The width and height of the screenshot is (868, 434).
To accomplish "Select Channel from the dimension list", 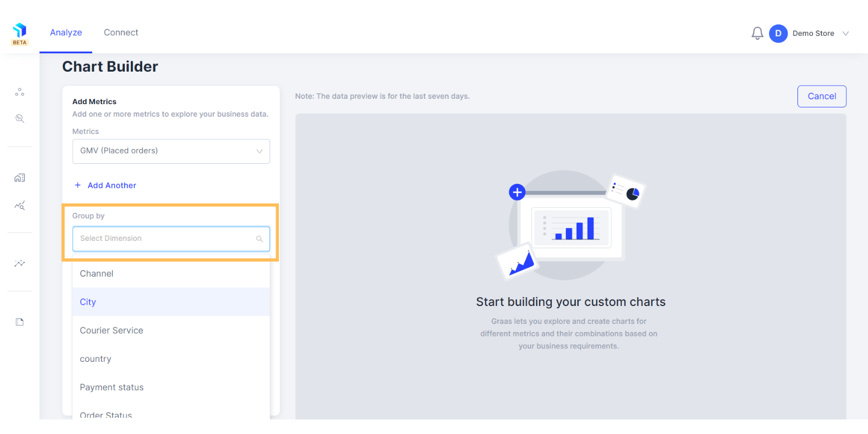I will [x=171, y=273].
